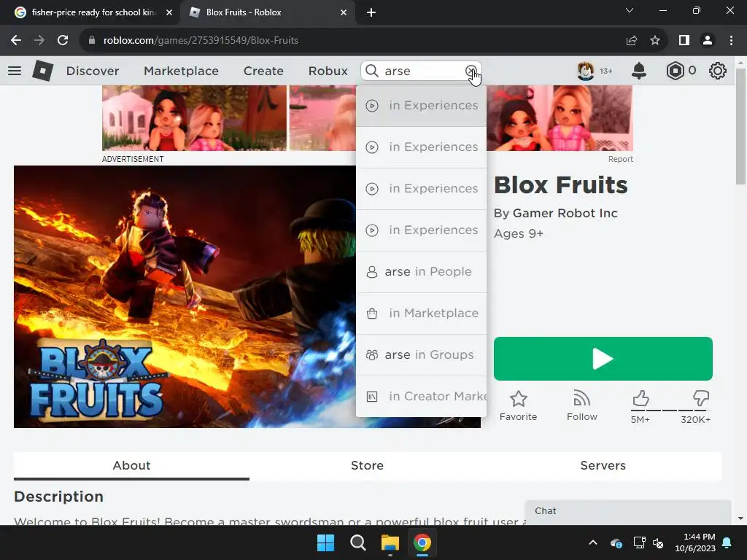Choose 'in Marketplace' search suggestion
Image resolution: width=747 pixels, height=560 pixels.
(421, 314)
